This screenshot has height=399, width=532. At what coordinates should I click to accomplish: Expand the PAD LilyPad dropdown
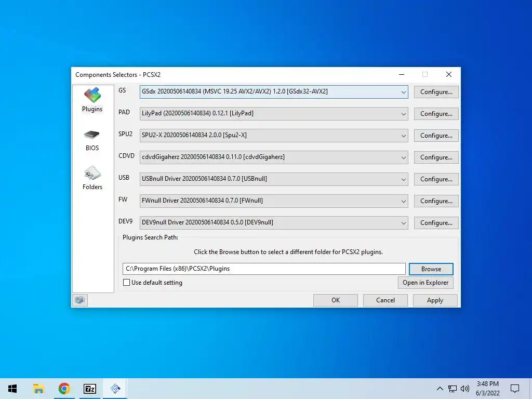point(403,114)
